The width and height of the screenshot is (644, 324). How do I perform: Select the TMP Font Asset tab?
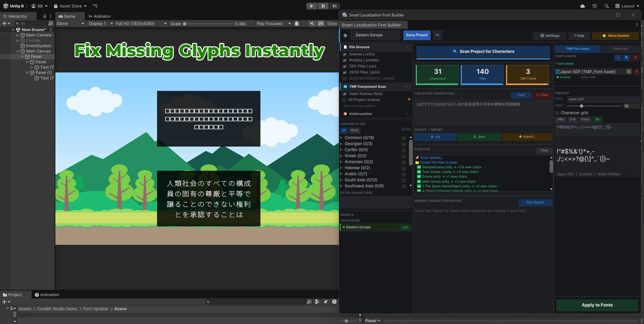[x=577, y=49]
